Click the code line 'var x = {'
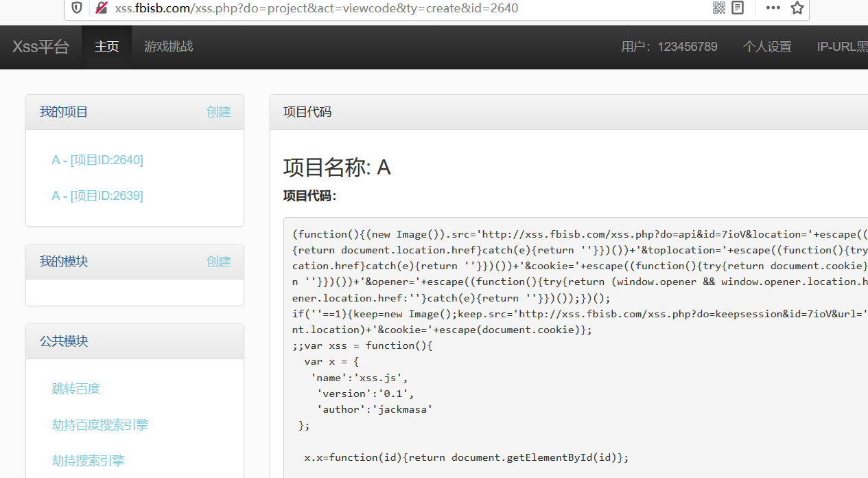This screenshot has width=868, height=478. coord(332,361)
